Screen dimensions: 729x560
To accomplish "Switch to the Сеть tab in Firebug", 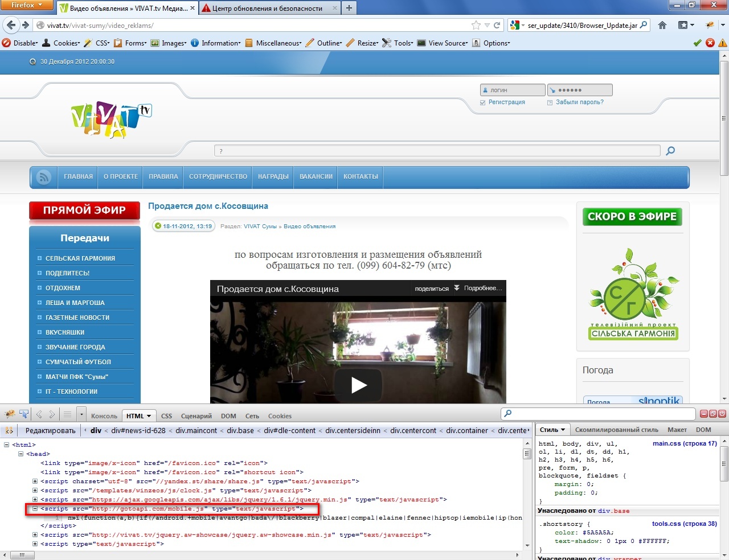I will [252, 416].
